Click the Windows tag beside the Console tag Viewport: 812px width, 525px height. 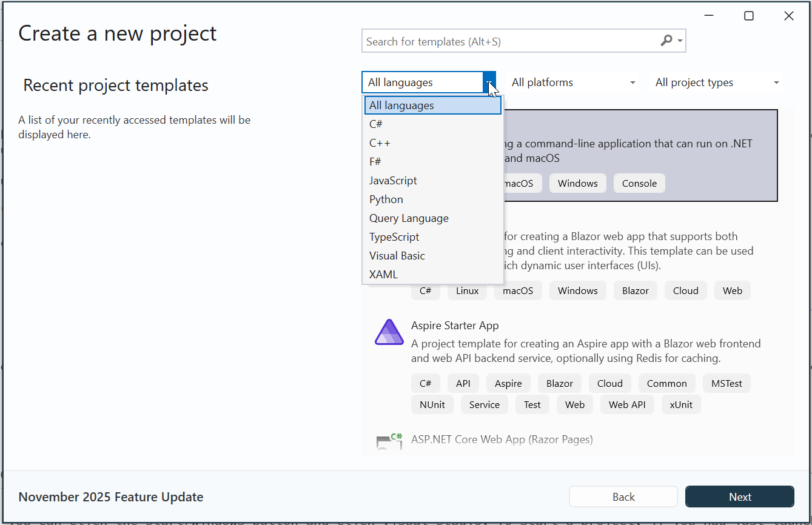[x=578, y=183]
